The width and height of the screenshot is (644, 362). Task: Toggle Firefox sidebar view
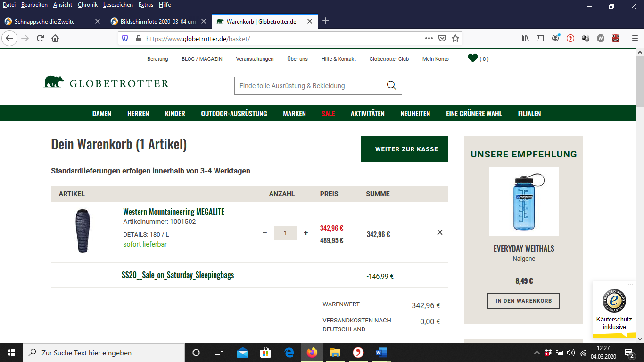pyautogui.click(x=540, y=38)
